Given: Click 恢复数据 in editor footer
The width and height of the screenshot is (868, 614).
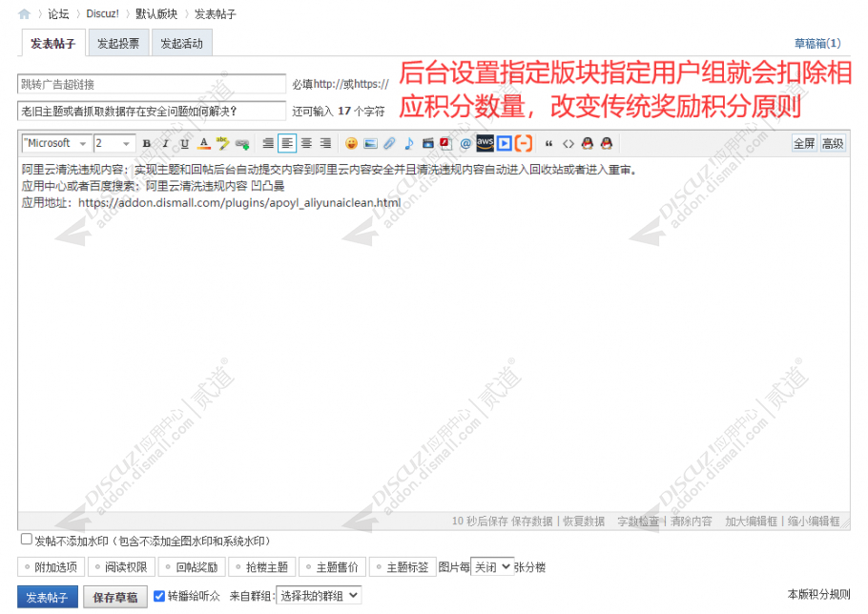Looking at the screenshot, I should pyautogui.click(x=584, y=522).
